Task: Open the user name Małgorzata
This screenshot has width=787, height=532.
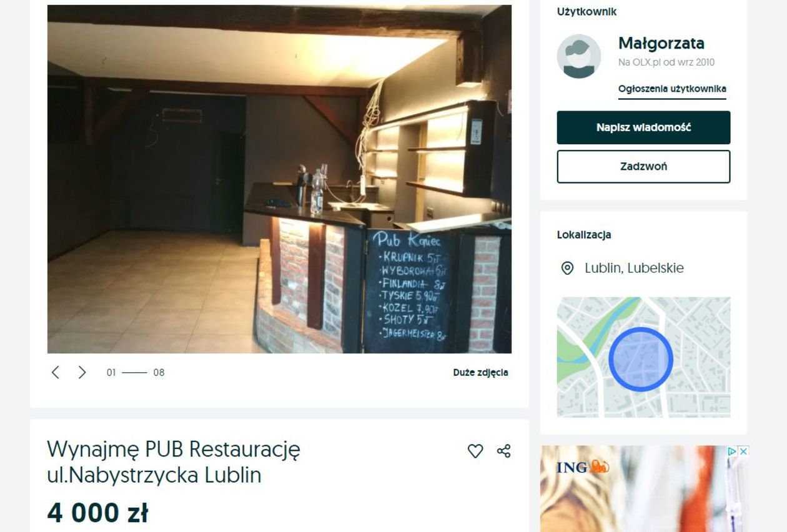Action: click(661, 43)
